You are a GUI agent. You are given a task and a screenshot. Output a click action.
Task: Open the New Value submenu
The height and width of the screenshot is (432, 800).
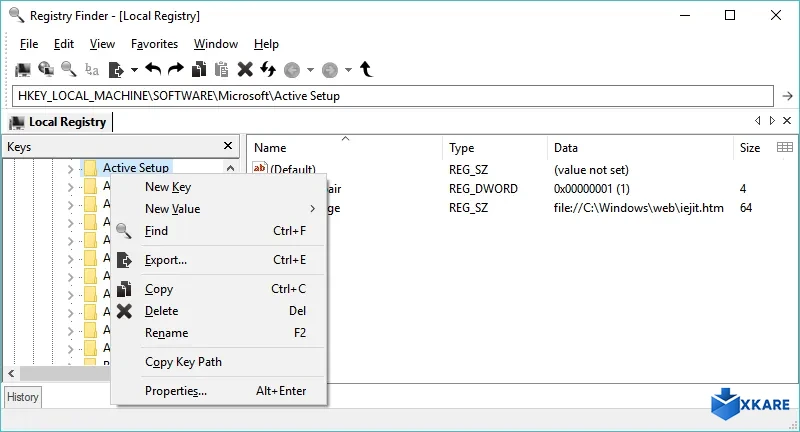pos(219,209)
